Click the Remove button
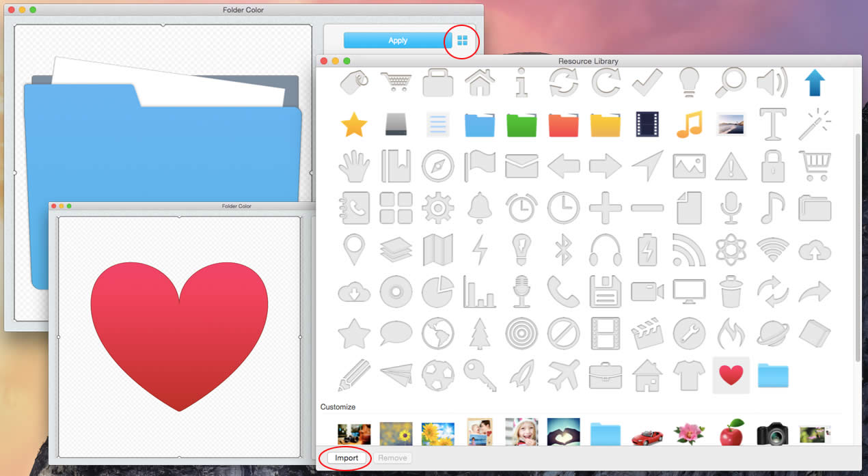868x476 pixels. pos(393,458)
